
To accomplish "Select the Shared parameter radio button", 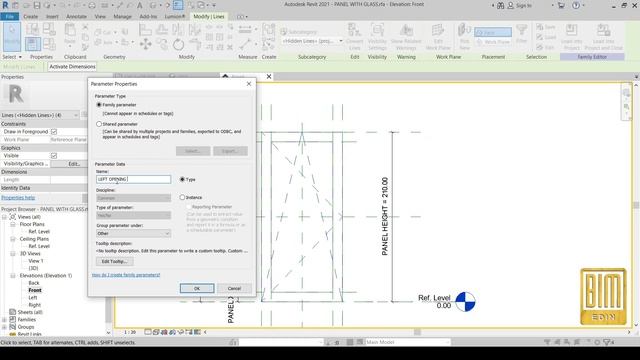I will (x=99, y=124).
